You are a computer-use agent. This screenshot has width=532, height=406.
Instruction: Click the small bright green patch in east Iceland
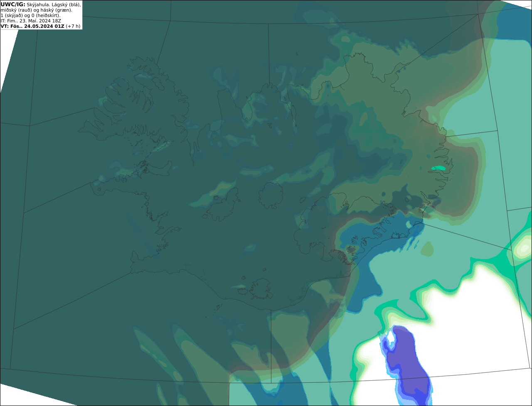pos(438,168)
